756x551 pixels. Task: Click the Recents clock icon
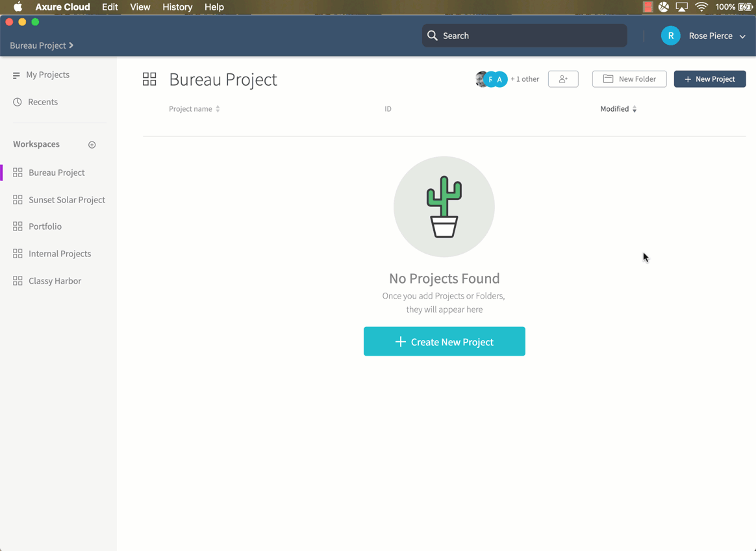[x=18, y=102]
